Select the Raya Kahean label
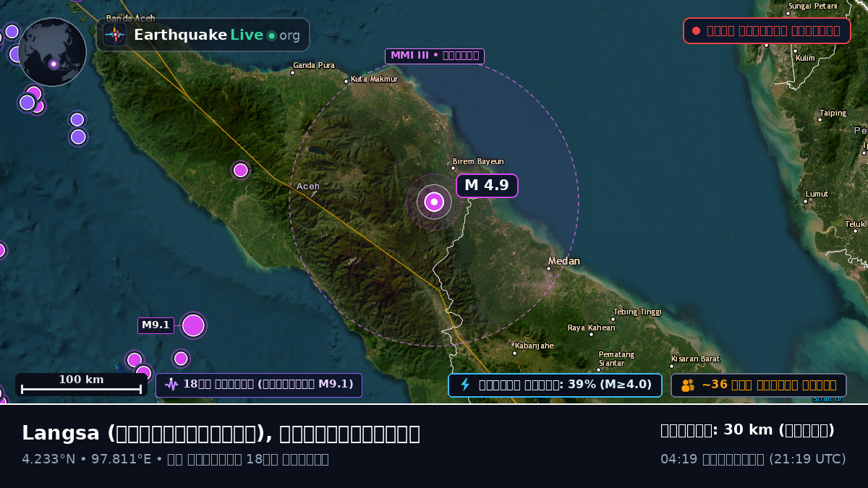Image resolution: width=868 pixels, height=488 pixels. coord(591,328)
